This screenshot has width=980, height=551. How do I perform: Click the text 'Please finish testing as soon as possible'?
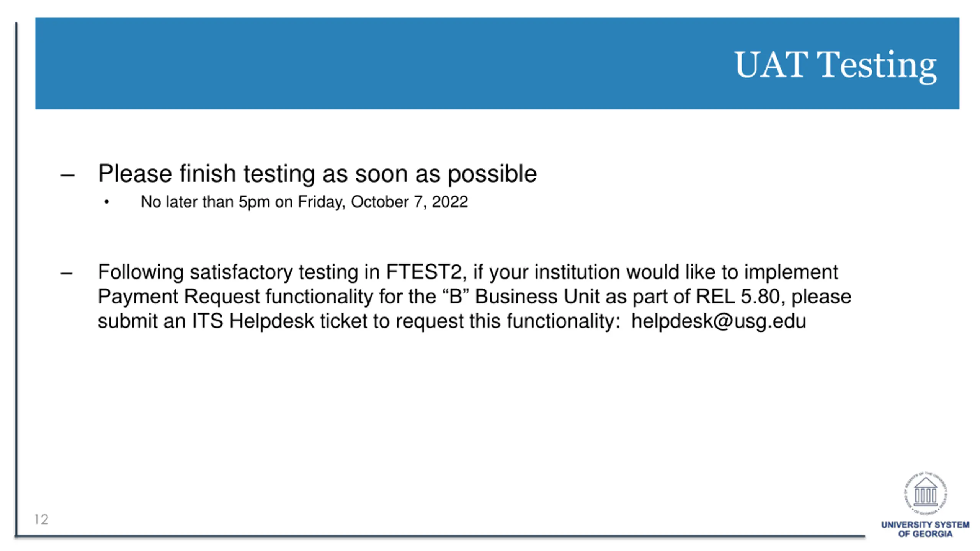click(x=317, y=174)
